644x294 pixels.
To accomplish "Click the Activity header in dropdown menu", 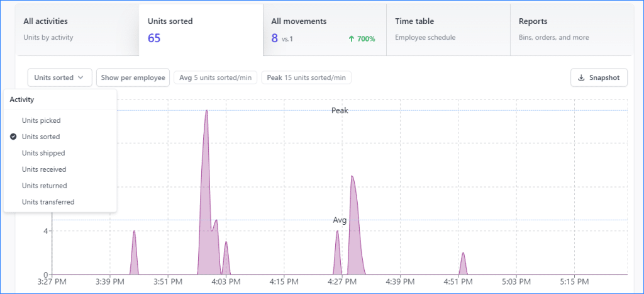I will pos(22,99).
